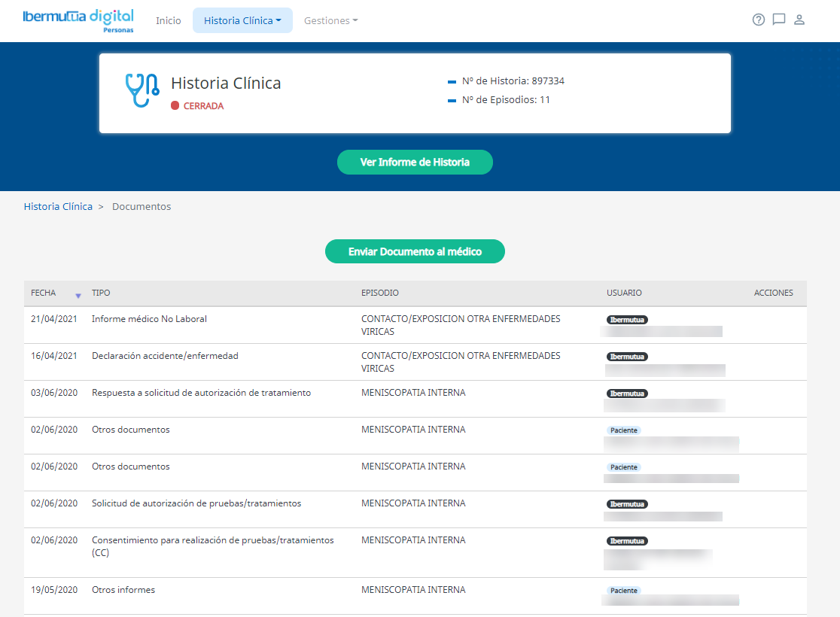Image resolution: width=840 pixels, height=617 pixels.
Task: Follow the Historia Clínica breadcrumb link
Action: 58,206
